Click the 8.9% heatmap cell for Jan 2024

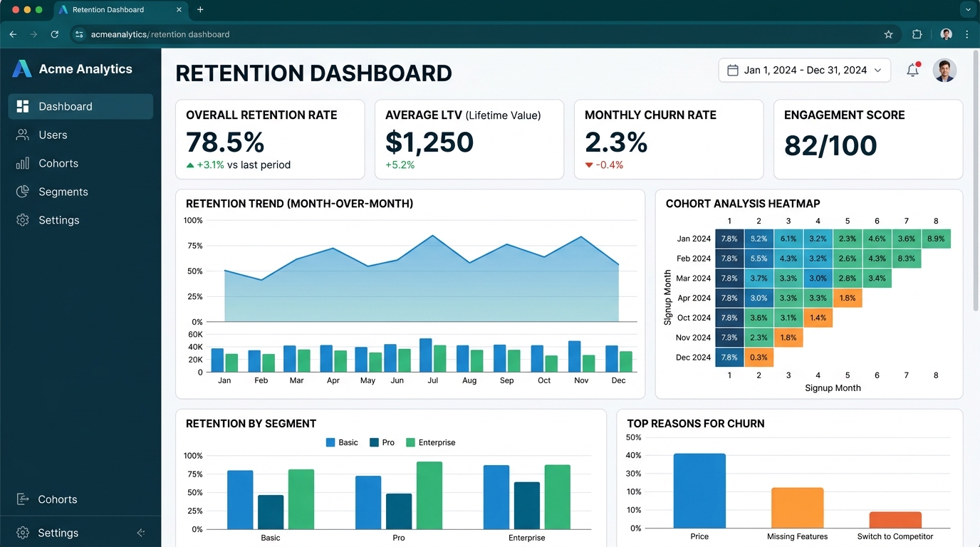(936, 239)
